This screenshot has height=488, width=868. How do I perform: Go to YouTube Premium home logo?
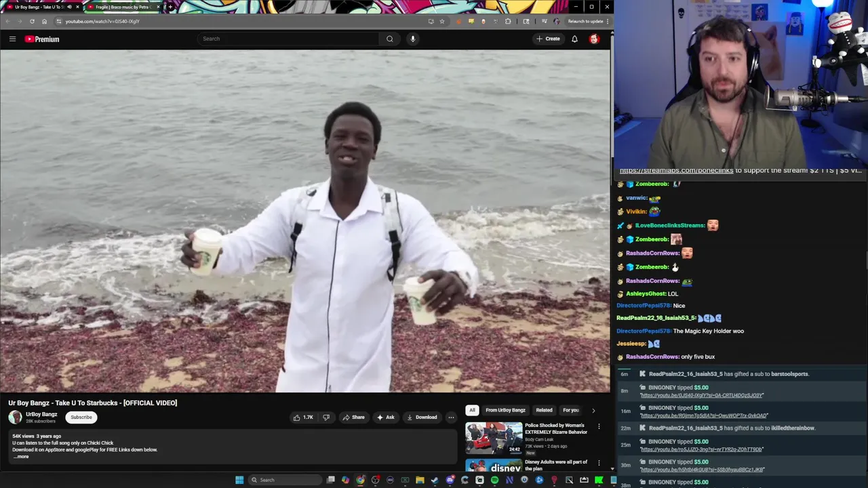pos(42,39)
